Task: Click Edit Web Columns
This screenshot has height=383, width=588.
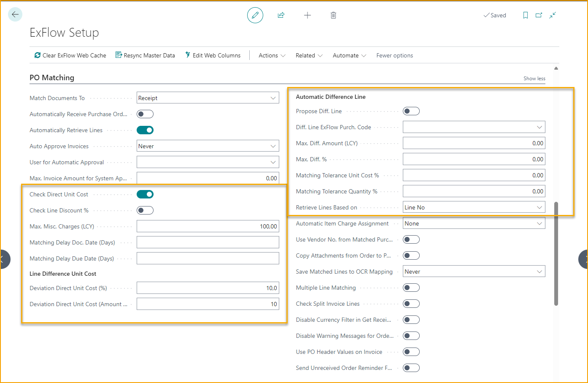Action: tap(213, 55)
